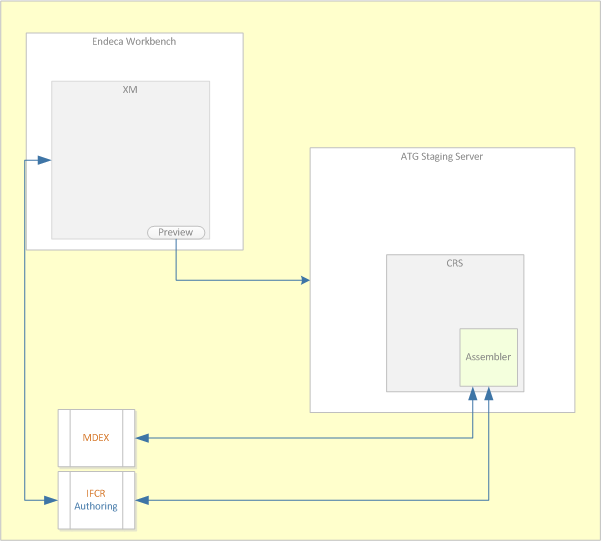Click the "Endeca Workbench" title text
The width and height of the screenshot is (601, 541).
(134, 41)
